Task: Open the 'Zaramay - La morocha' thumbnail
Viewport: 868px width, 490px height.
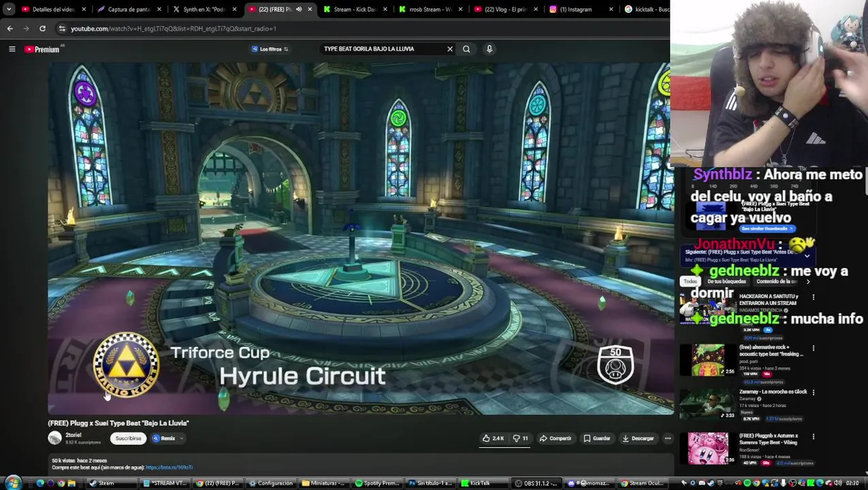Action: tap(708, 404)
